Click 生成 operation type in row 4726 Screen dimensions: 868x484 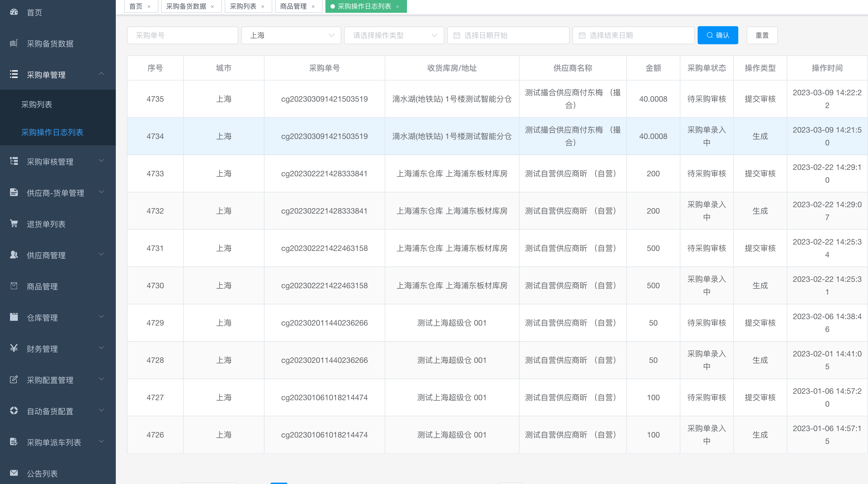point(760,435)
